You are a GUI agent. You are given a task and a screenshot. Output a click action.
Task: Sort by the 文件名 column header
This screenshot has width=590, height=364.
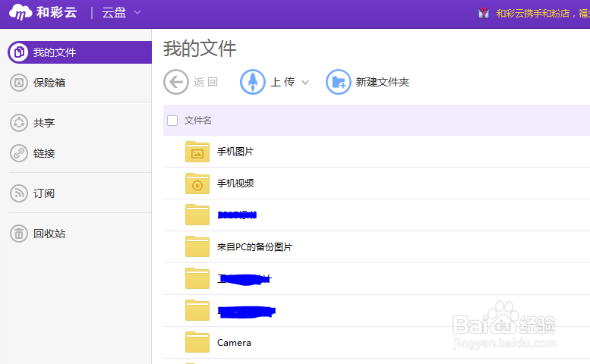(x=198, y=121)
